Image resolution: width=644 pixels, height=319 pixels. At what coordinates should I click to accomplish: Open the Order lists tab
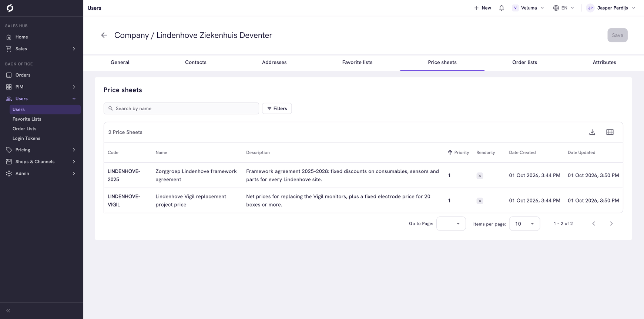pyautogui.click(x=524, y=62)
